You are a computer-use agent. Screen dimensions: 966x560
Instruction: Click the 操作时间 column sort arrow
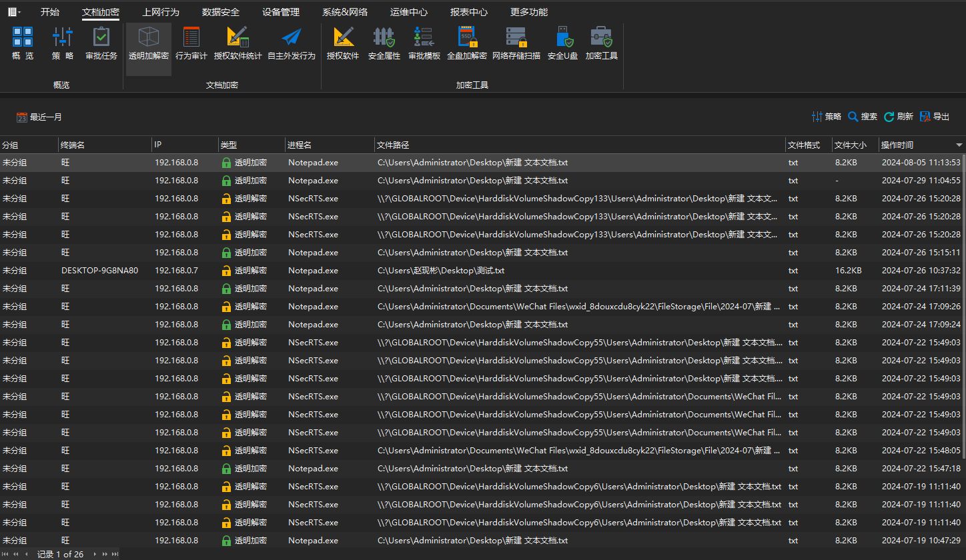pos(959,145)
